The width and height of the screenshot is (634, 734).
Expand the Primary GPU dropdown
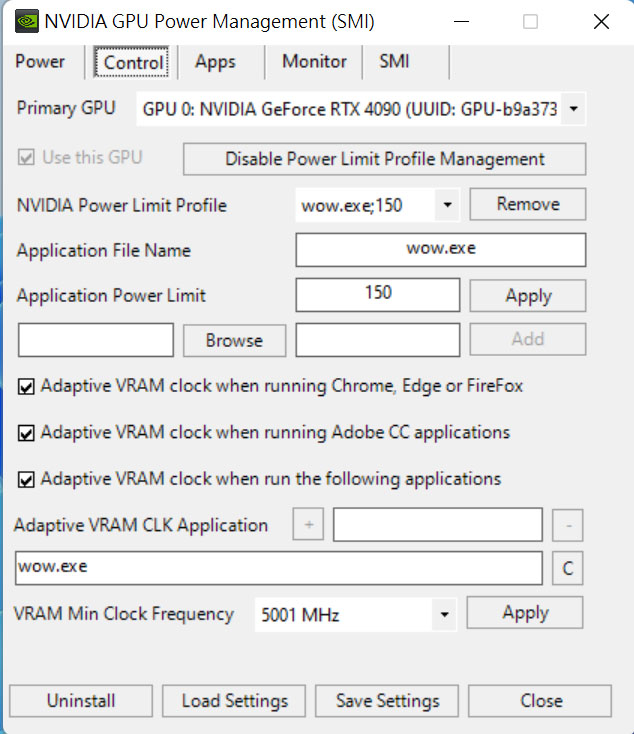[573, 108]
